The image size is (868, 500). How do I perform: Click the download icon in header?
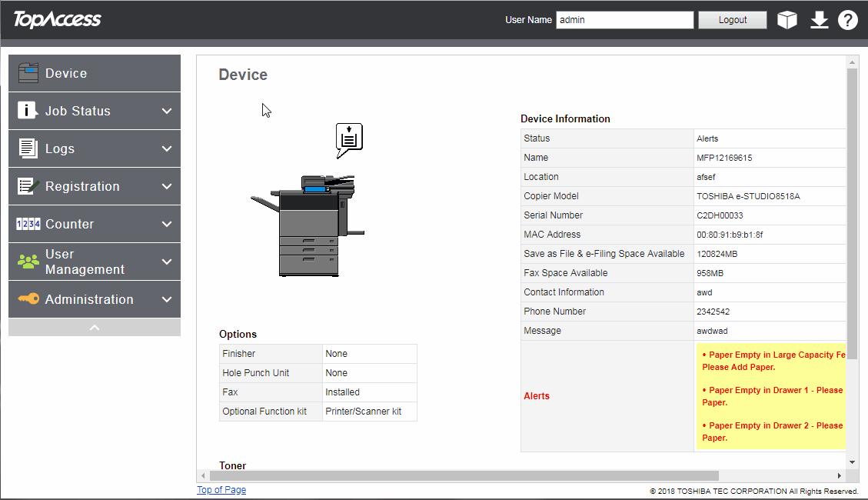pos(819,20)
